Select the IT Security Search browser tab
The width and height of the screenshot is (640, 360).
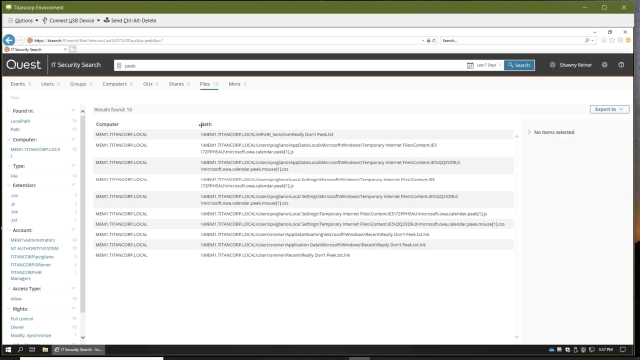35,49
